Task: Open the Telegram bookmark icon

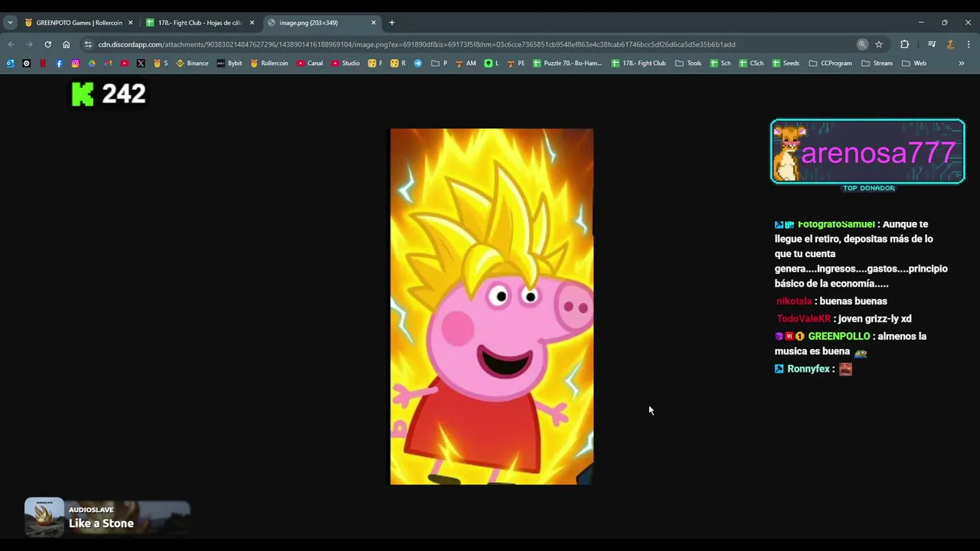Action: coord(418,64)
